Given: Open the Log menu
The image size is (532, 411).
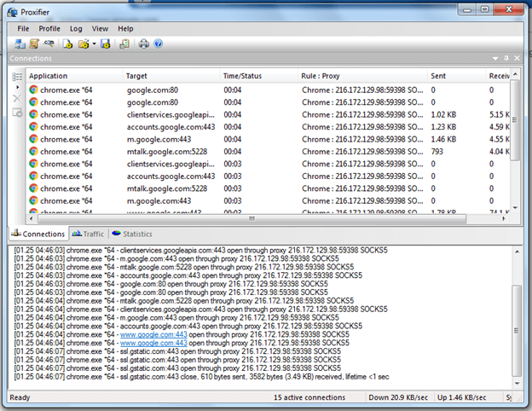Looking at the screenshot, I should tap(76, 29).
